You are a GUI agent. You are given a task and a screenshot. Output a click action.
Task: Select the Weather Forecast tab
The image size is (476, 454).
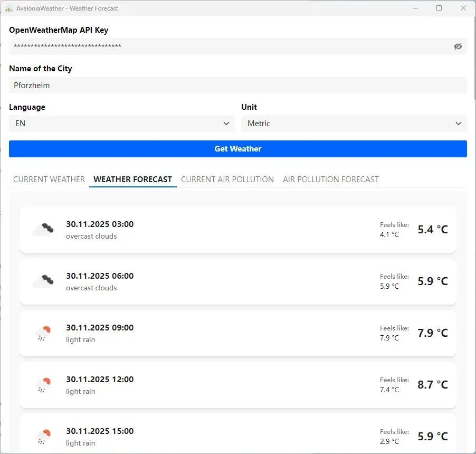click(132, 179)
